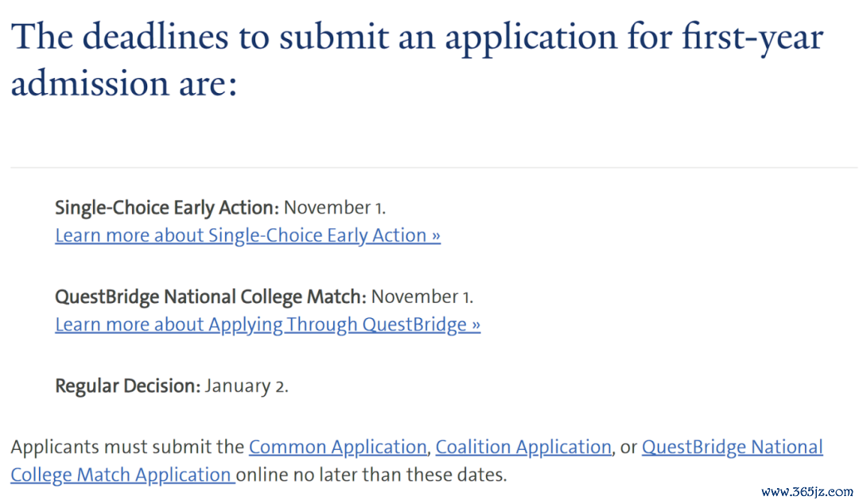Click the » arrow after Applying Through QuestBridge link

476,325
